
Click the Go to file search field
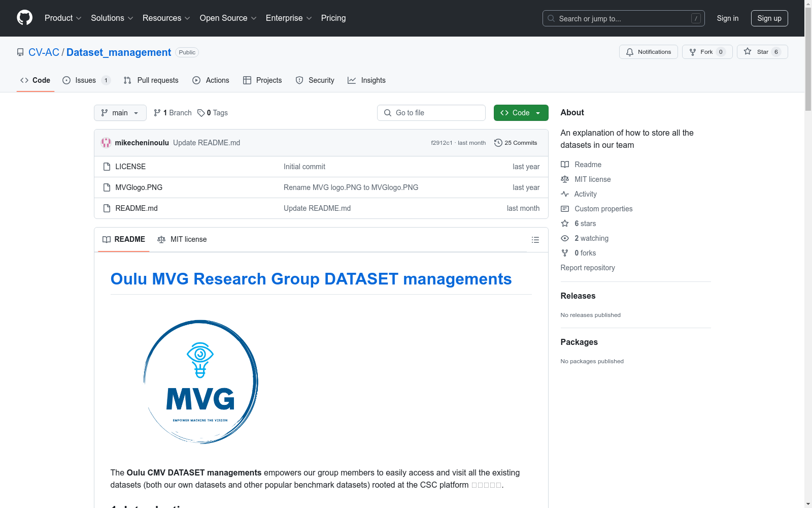tap(431, 113)
